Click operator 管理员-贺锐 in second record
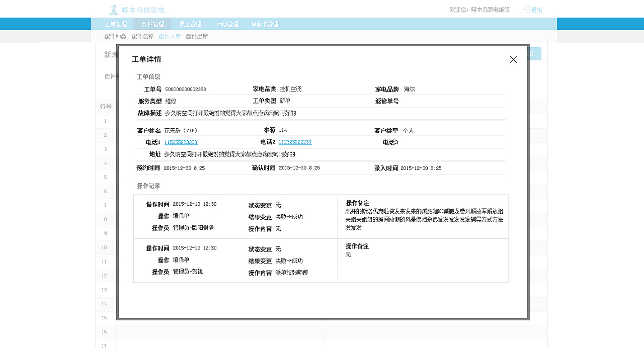Viewport: 644px width, 348px height. click(x=188, y=272)
